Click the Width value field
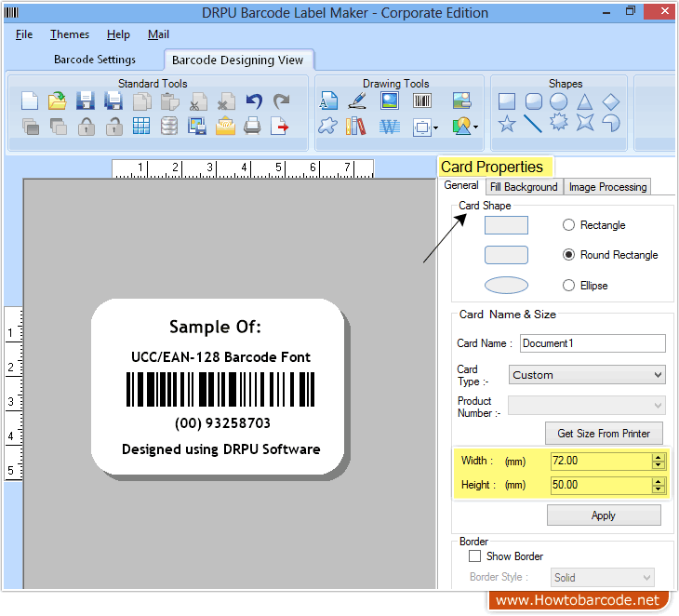Screen dimensions: 679x616 (602, 461)
